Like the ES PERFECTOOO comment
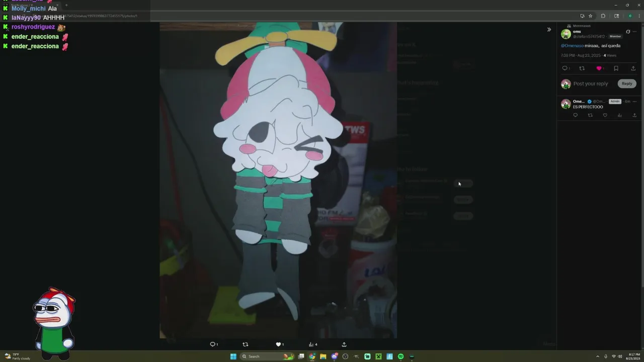Viewport: 644px width, 362px height. pos(605,115)
